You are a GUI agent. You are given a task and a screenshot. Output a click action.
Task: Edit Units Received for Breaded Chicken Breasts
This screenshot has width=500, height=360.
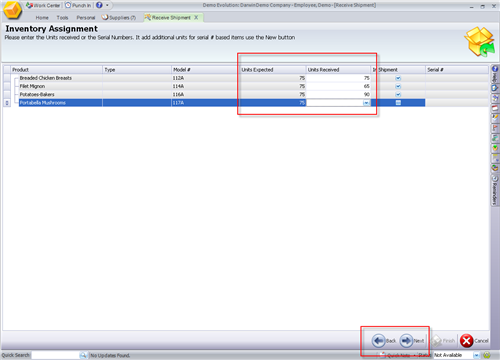(338, 78)
